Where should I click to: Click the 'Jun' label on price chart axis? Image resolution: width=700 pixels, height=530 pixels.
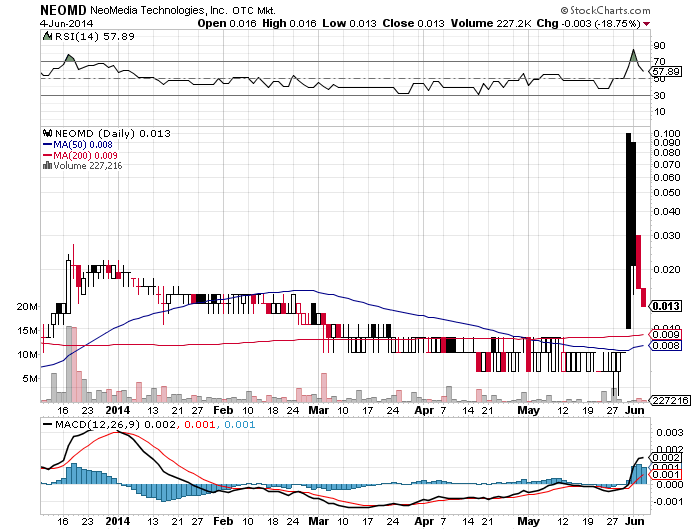(x=634, y=410)
